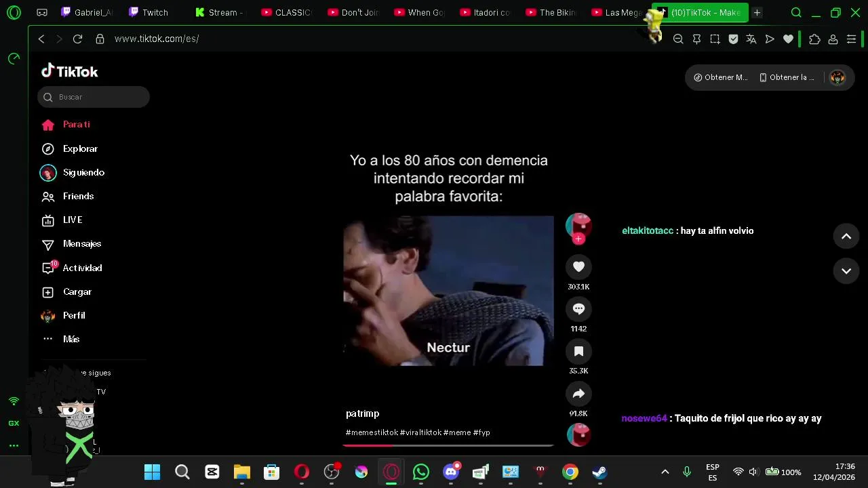Image resolution: width=868 pixels, height=488 pixels.
Task: Open the Windows Start menu
Action: [x=153, y=472]
